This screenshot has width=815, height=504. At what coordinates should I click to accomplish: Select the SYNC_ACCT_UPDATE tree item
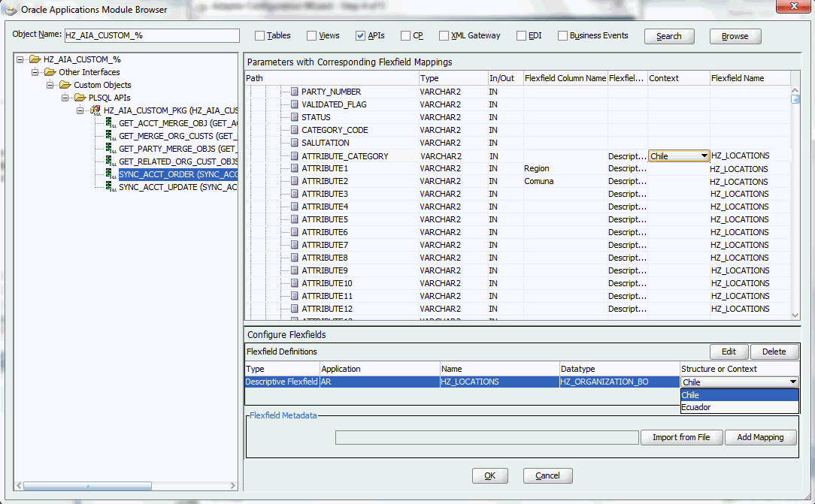(177, 187)
